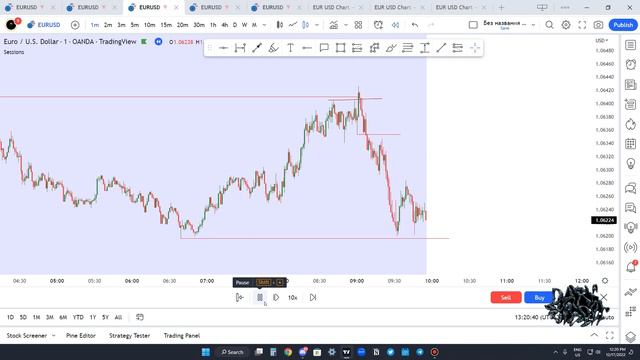Select the W weekly timeframe
Viewport: 640px width, 360px height.
244,25
